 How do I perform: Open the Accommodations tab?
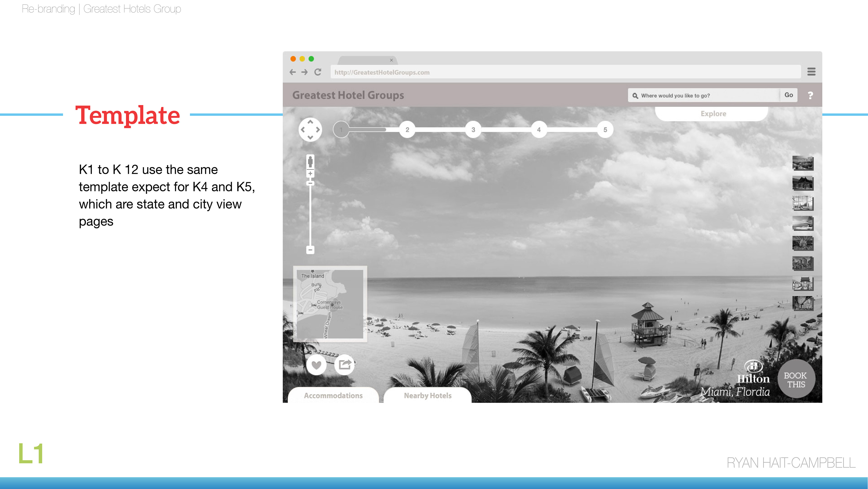(333, 396)
